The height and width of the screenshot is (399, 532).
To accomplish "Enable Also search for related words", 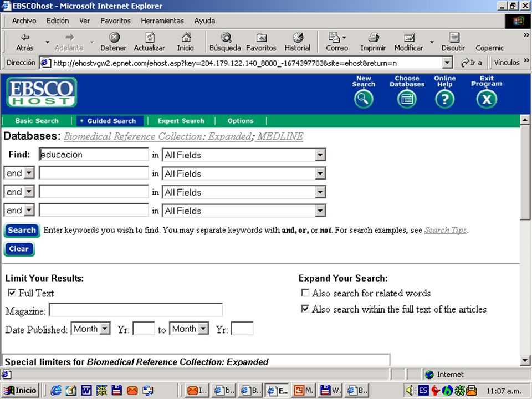I will tap(305, 293).
